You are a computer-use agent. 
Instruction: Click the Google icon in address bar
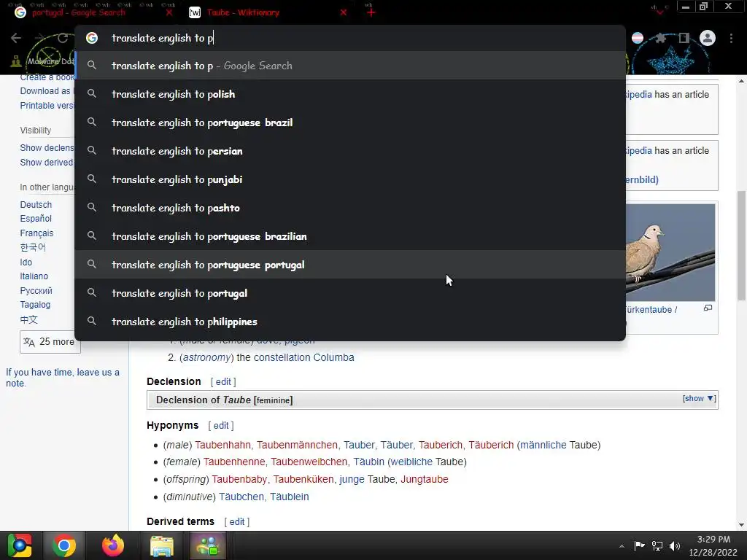pyautogui.click(x=92, y=38)
